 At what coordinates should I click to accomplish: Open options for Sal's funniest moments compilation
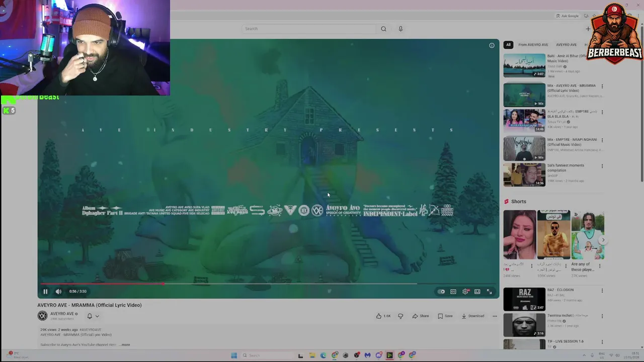[x=602, y=166]
